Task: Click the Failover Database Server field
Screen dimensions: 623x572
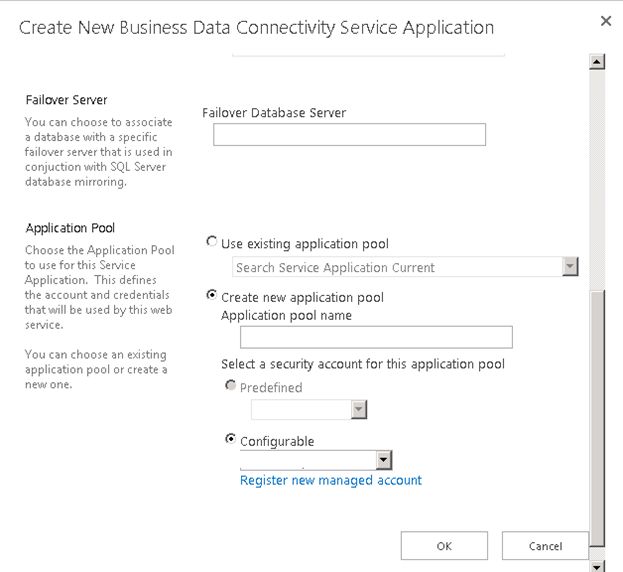Action: (349, 135)
